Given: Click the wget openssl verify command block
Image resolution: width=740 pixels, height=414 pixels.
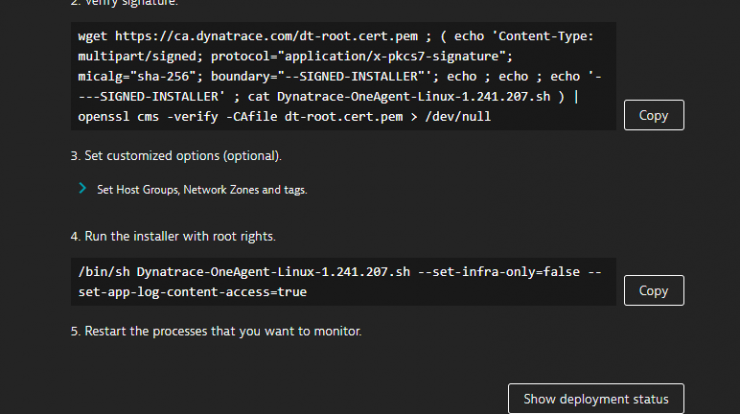Looking at the screenshot, I should 343,76.
